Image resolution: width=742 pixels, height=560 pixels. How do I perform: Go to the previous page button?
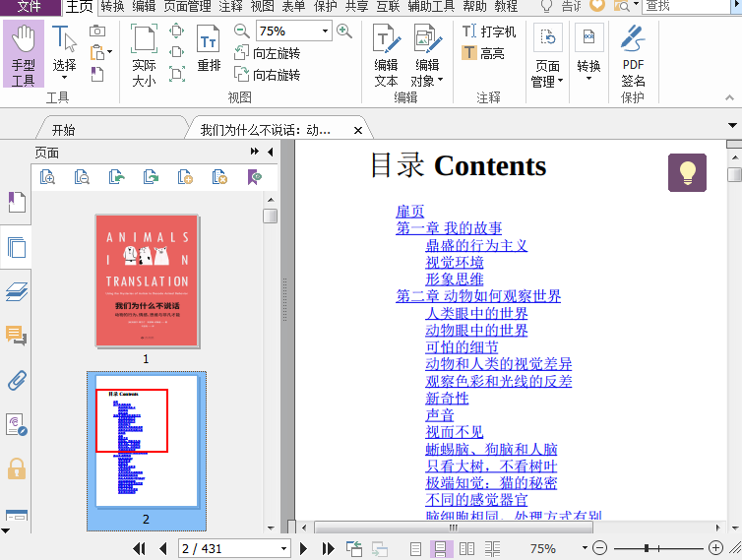tap(163, 548)
